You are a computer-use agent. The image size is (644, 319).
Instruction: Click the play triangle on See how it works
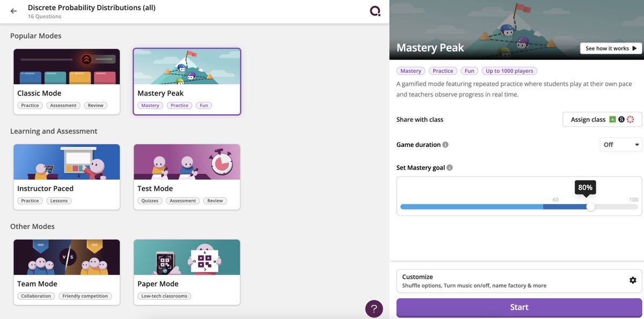click(634, 48)
